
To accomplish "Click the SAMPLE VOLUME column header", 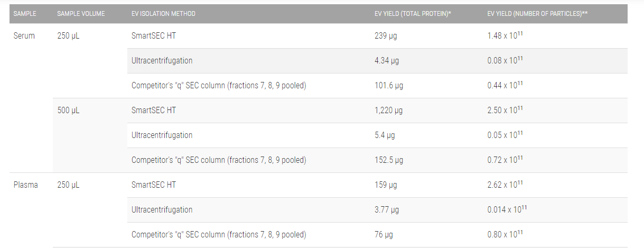I will [80, 14].
